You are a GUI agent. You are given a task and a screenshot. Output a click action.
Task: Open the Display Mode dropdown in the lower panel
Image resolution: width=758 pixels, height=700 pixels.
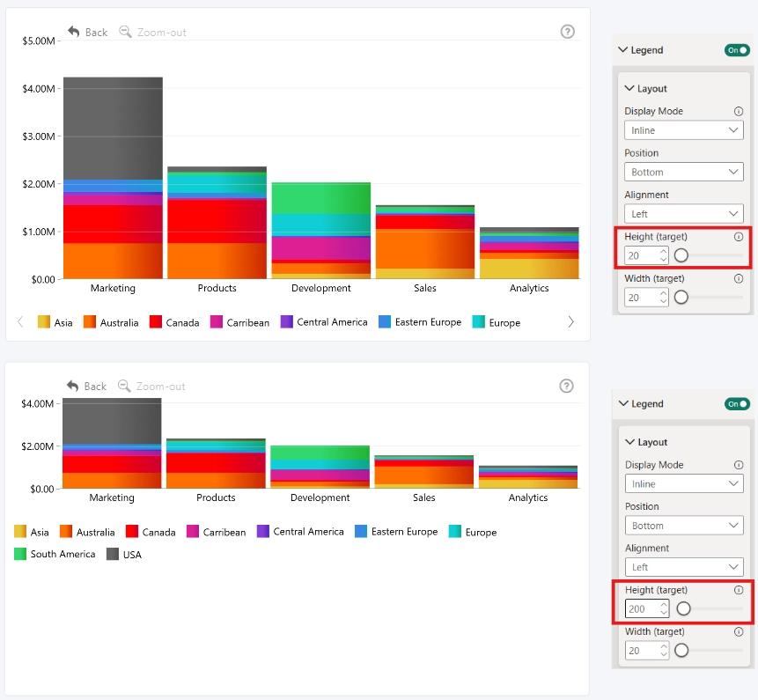click(685, 484)
